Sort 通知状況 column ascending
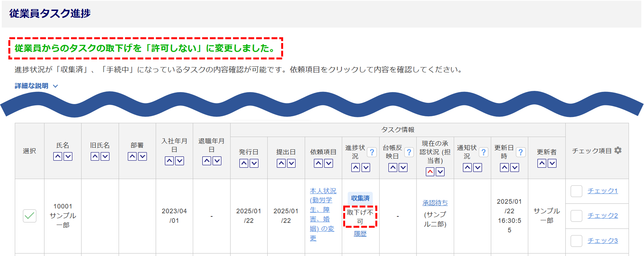 point(468,168)
